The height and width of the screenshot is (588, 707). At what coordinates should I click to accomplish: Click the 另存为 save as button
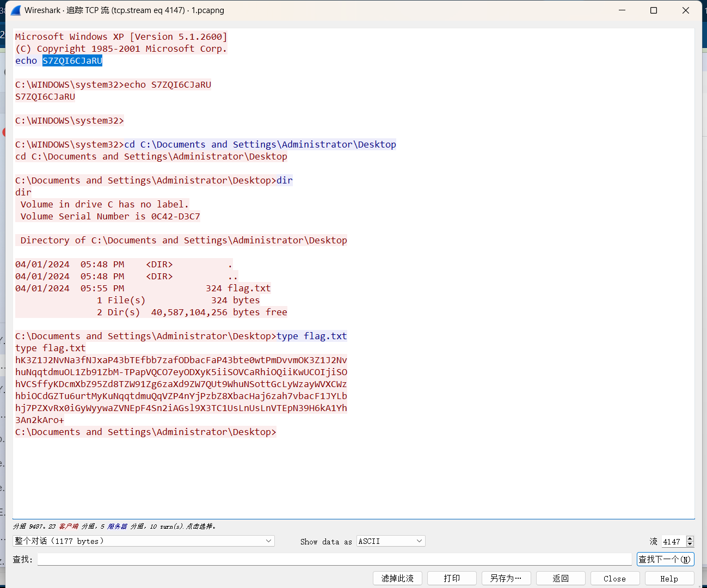506,578
